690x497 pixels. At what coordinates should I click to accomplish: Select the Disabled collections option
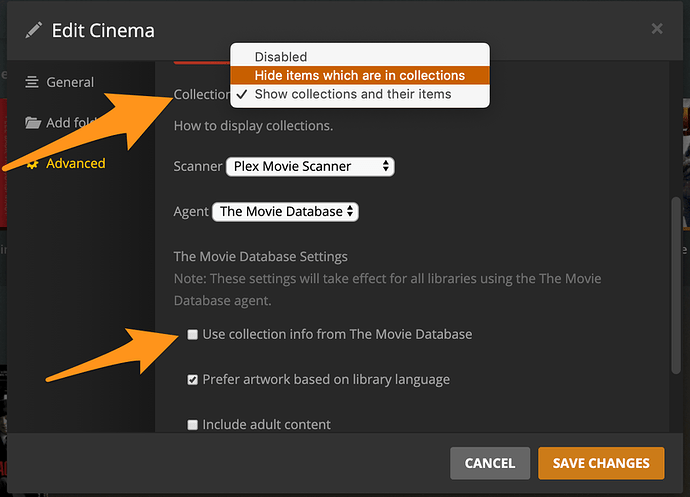click(280, 57)
